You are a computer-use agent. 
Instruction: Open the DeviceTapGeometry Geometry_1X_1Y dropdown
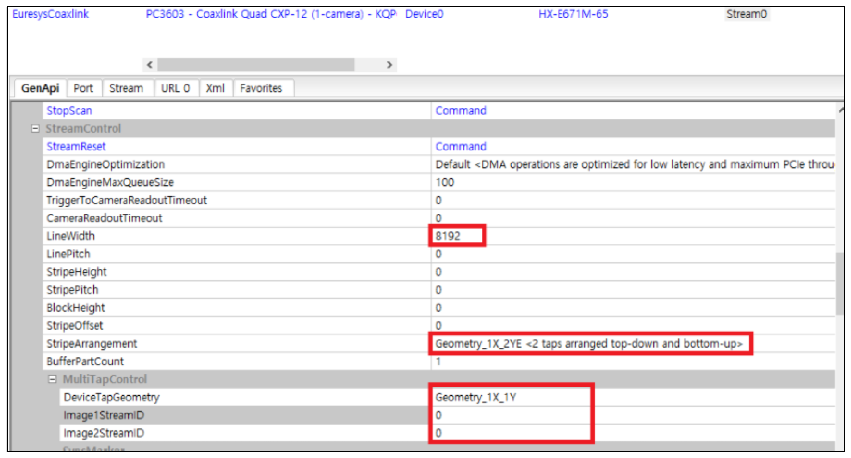point(633,397)
